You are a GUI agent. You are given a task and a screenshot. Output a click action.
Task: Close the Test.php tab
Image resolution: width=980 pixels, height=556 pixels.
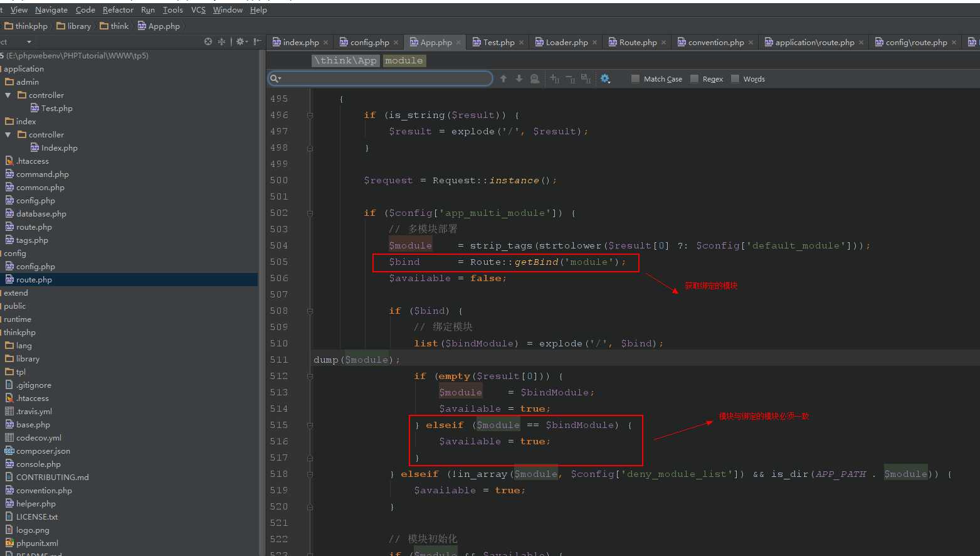(x=521, y=43)
